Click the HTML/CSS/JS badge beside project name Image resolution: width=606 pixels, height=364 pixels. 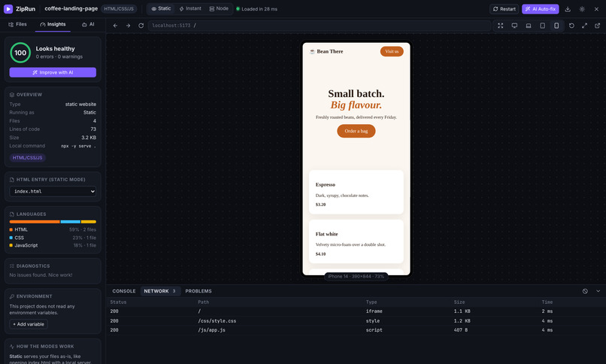pos(119,9)
